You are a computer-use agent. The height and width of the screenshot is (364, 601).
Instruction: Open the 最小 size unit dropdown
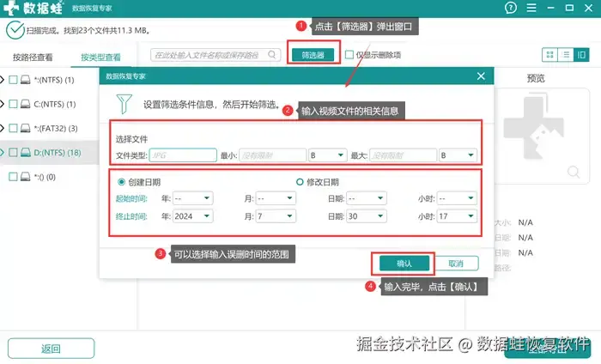(x=327, y=155)
